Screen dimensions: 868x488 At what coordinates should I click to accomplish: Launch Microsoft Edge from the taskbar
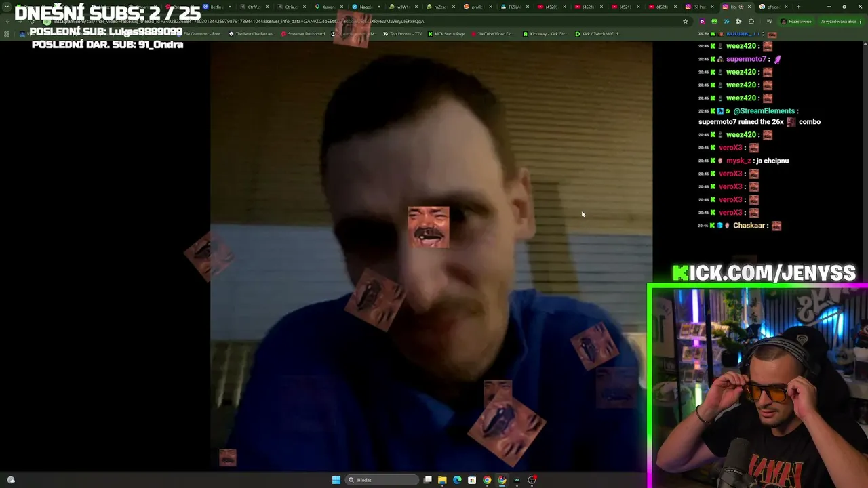click(x=457, y=480)
